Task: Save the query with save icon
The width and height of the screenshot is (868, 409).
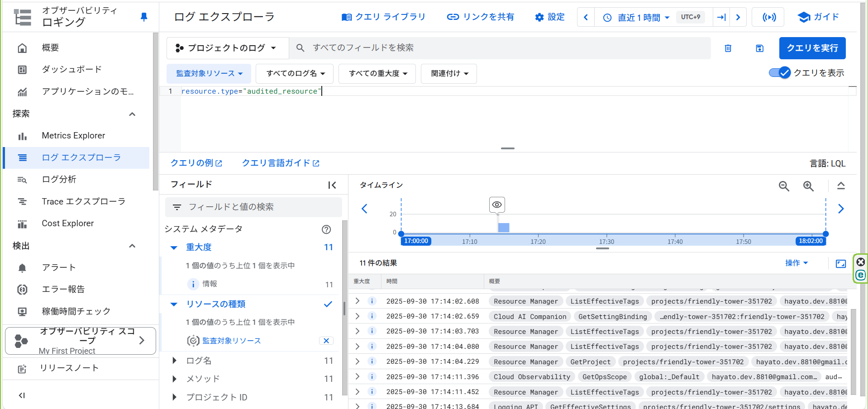Action: [x=760, y=48]
